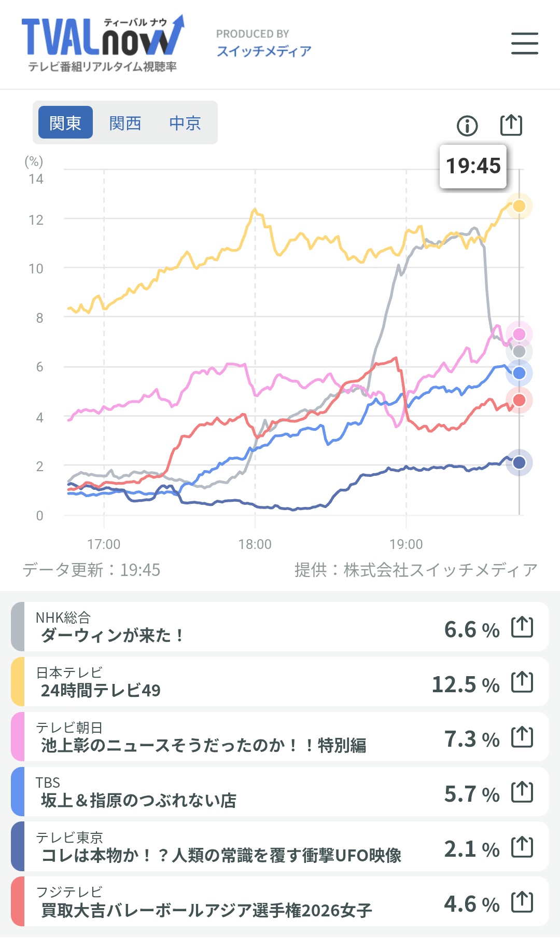Viewport: 560px width, 947px height.
Task: Click the yellow 日本テレビ data point
Action: click(519, 206)
